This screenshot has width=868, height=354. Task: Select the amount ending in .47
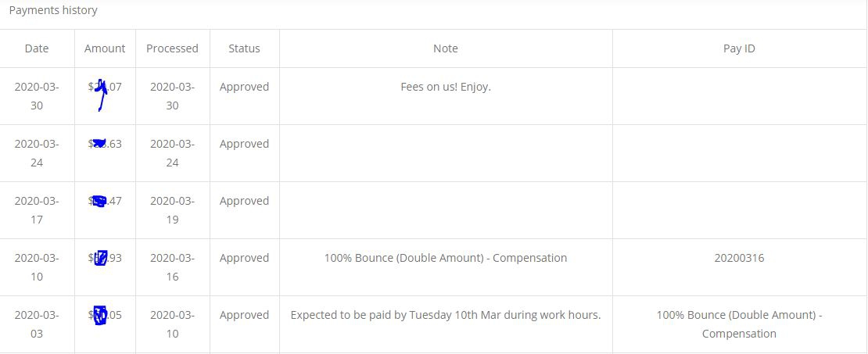(106, 201)
